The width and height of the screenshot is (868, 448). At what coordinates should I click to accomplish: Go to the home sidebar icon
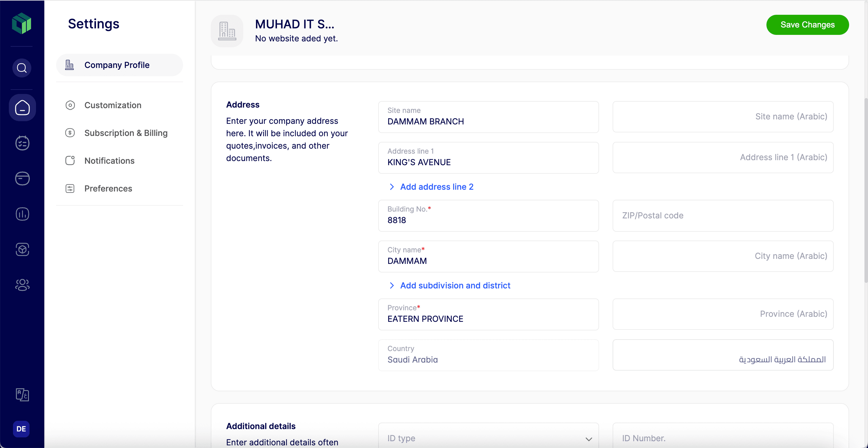[22, 108]
